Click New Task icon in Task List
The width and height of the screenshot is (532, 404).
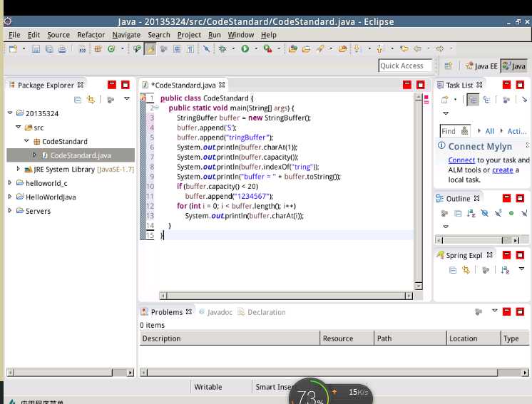[x=444, y=100]
